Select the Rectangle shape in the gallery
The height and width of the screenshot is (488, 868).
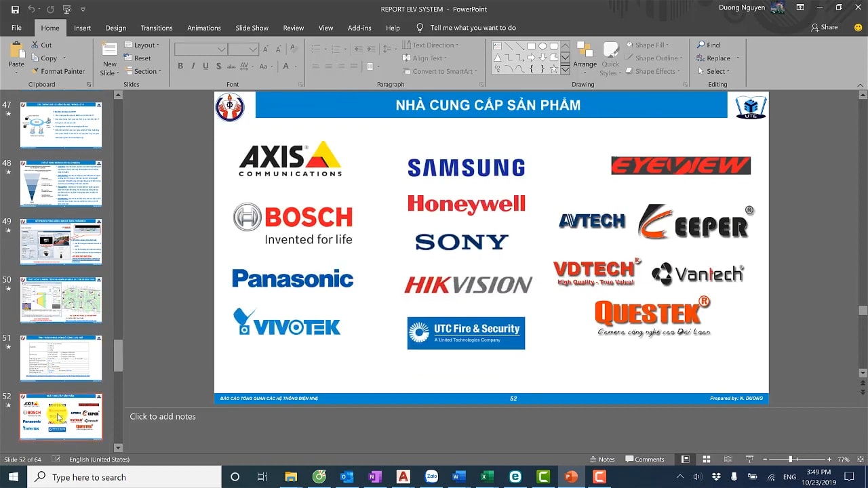pos(532,46)
